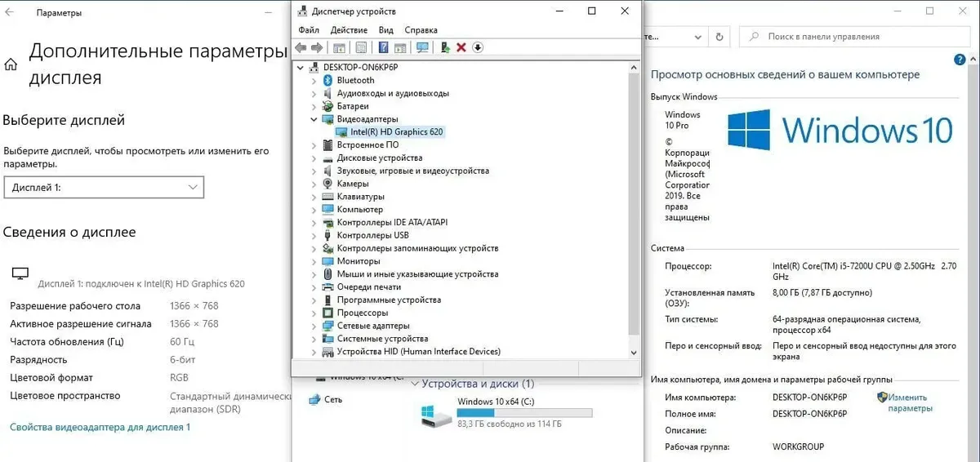Click the home icon in Settings window
Viewport: 980px width, 462px height.
pyautogui.click(x=11, y=65)
